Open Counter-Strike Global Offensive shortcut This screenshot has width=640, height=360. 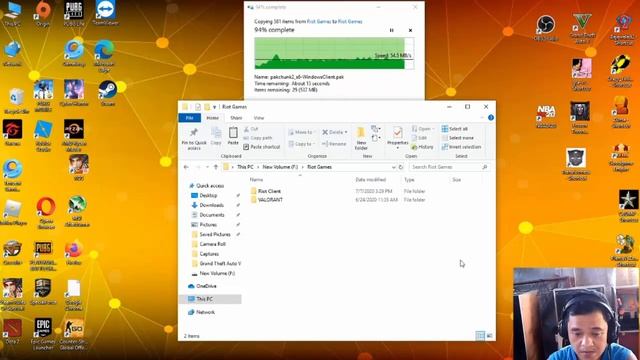(74, 334)
